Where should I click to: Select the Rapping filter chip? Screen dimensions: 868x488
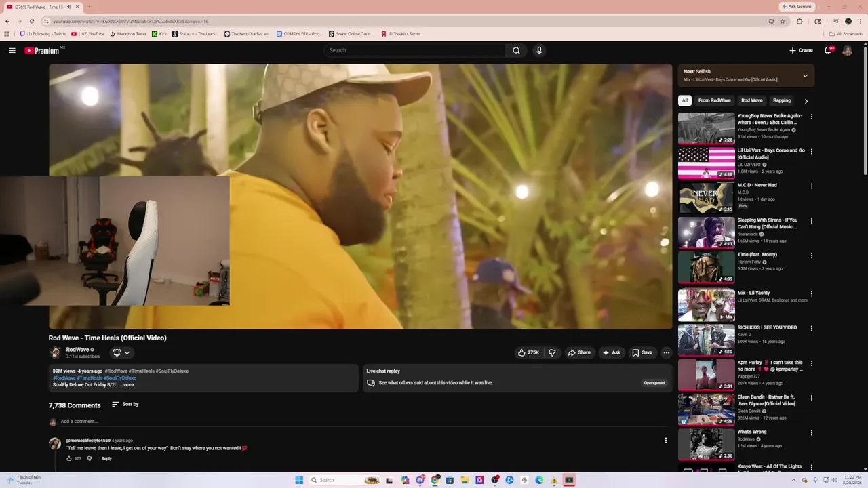tap(782, 100)
